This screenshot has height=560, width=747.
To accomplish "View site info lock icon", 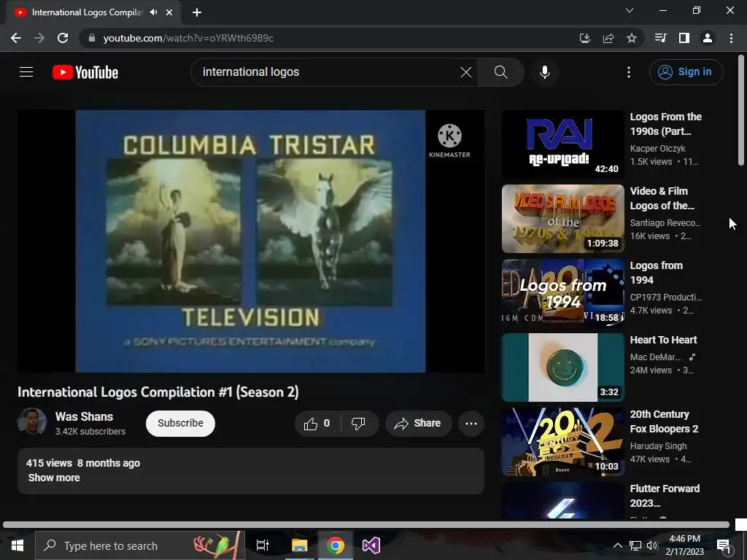I will tap(91, 38).
